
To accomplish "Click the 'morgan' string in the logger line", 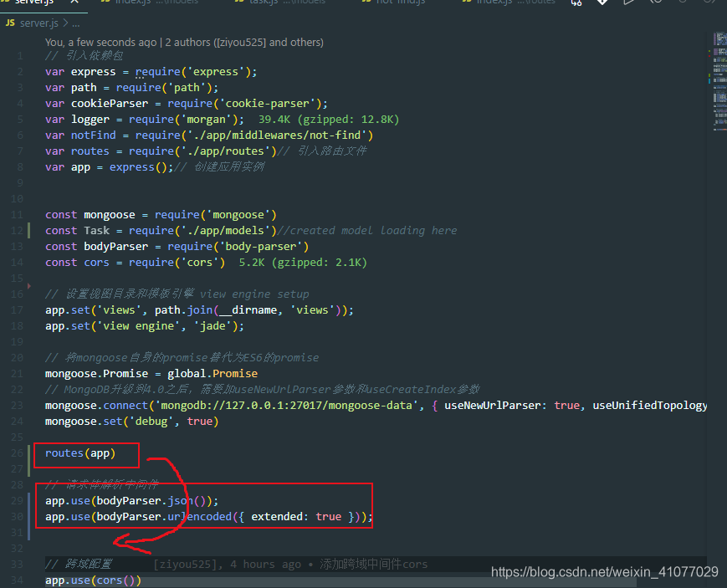I will (x=206, y=119).
